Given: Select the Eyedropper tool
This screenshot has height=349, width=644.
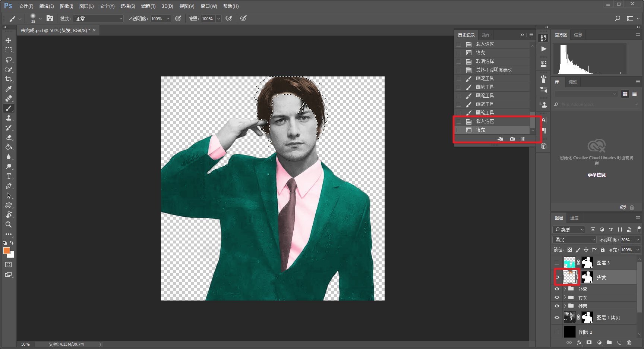Looking at the screenshot, I should (x=9, y=89).
